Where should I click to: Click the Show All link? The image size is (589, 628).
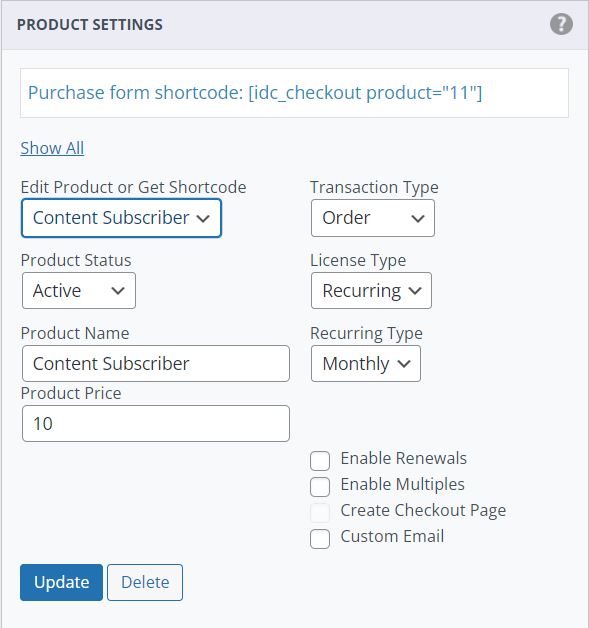[52, 148]
